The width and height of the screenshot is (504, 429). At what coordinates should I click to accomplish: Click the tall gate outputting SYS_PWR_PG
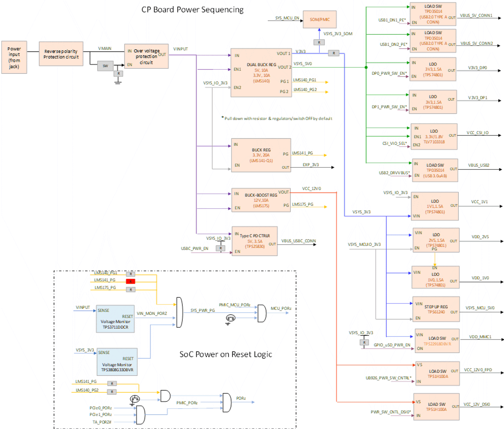pos(180,312)
